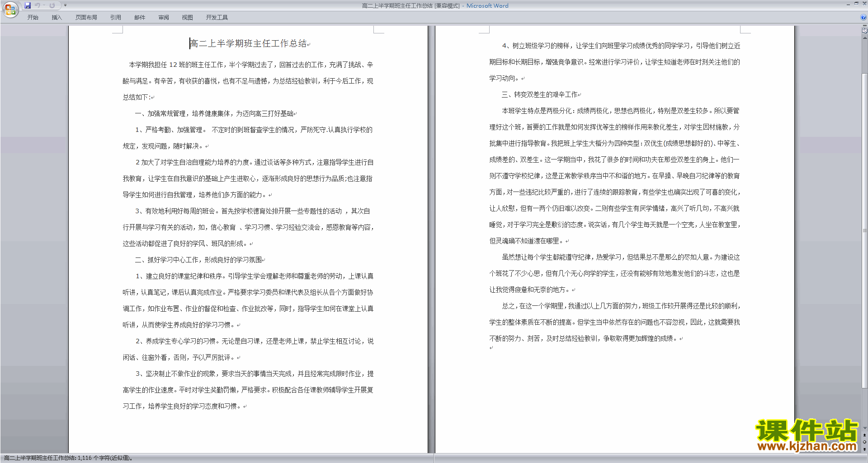
Task: Toggle the ruler display button
Action: 864,31
